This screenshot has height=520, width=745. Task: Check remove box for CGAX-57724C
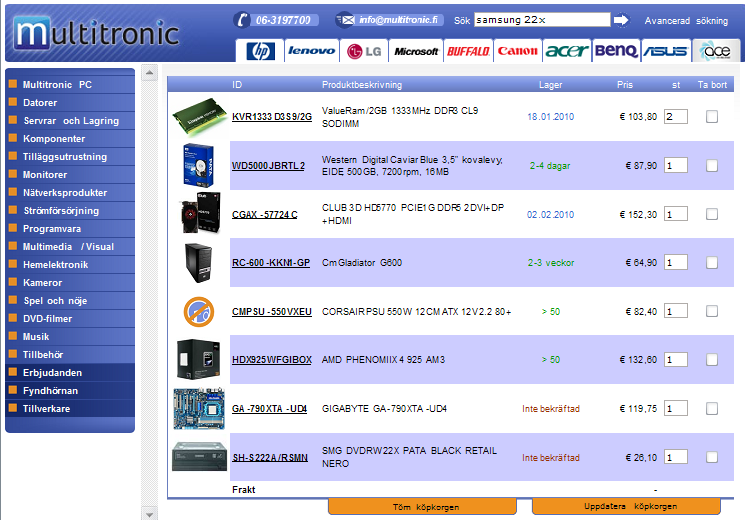tap(712, 214)
